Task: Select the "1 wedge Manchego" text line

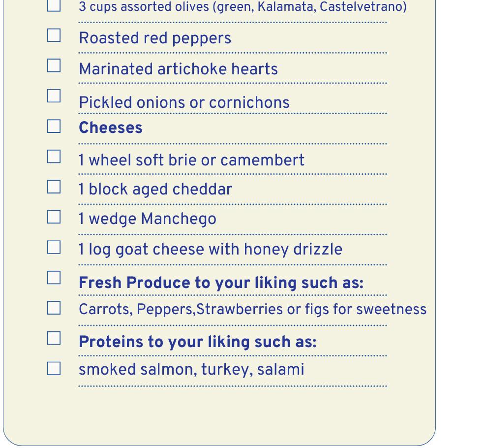Action: click(147, 219)
